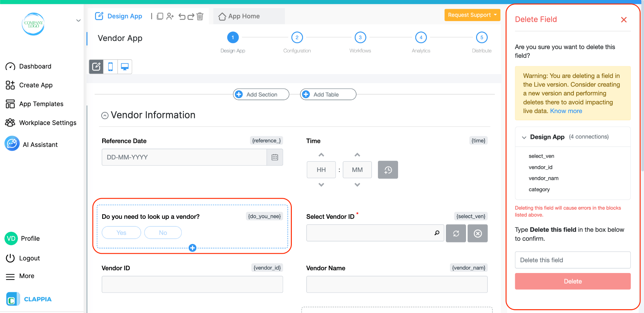Click the category connection entry
The width and height of the screenshot is (644, 313).
539,190
